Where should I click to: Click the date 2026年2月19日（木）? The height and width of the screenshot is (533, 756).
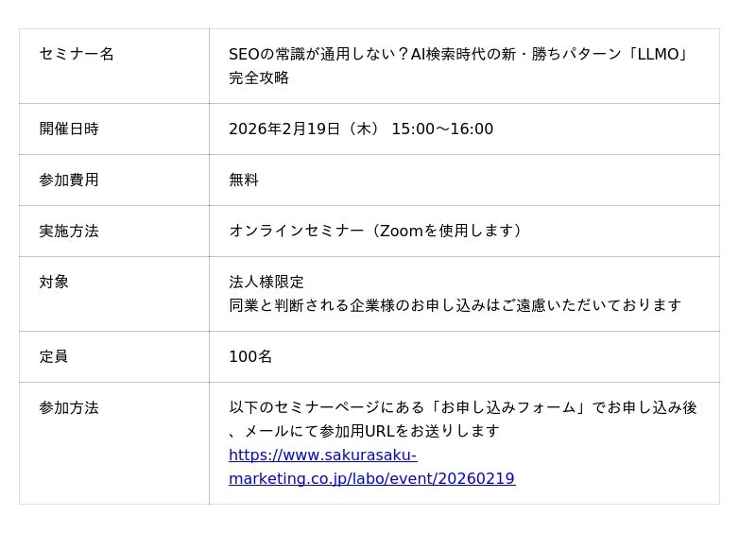[x=304, y=129]
